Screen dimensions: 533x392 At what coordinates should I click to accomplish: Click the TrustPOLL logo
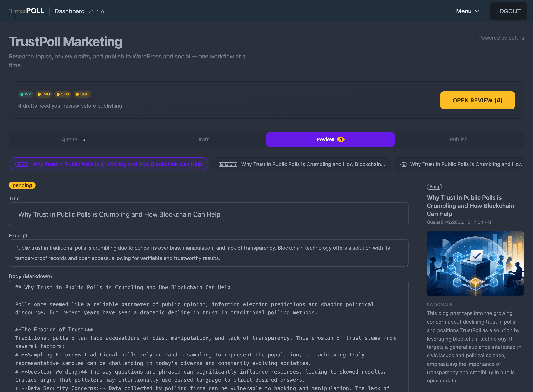(x=26, y=11)
